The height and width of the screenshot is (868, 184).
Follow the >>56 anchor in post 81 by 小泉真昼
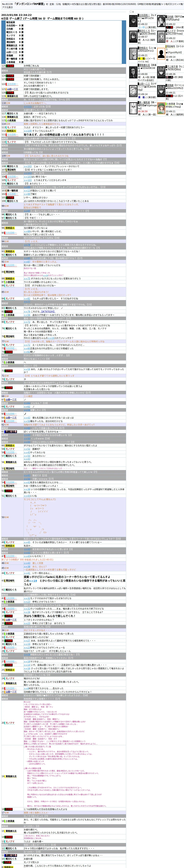pos(27,315)
